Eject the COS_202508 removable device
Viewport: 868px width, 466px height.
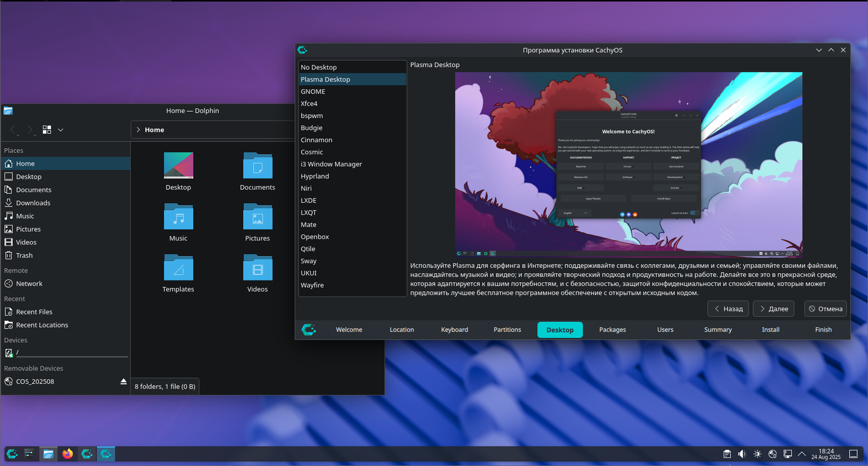click(x=123, y=381)
